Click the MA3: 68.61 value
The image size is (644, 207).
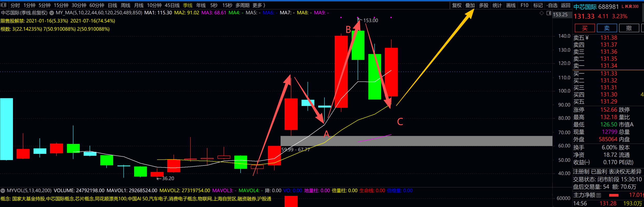tap(214, 13)
